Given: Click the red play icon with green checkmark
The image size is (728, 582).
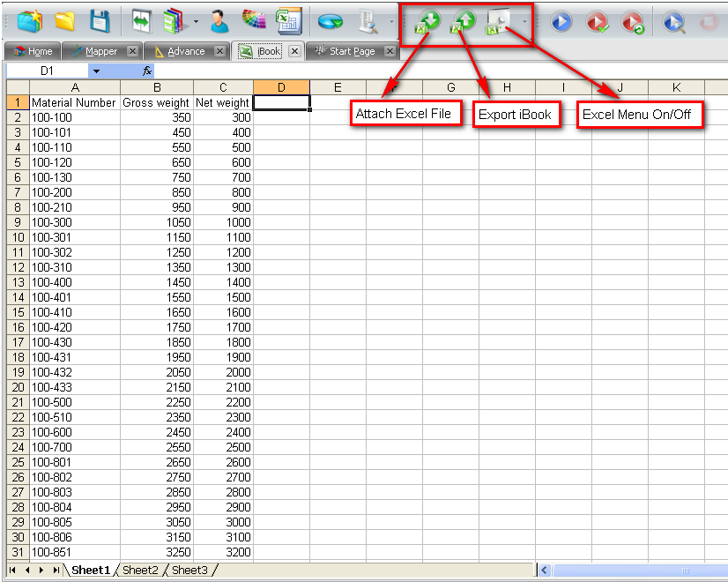Looking at the screenshot, I should (x=597, y=21).
